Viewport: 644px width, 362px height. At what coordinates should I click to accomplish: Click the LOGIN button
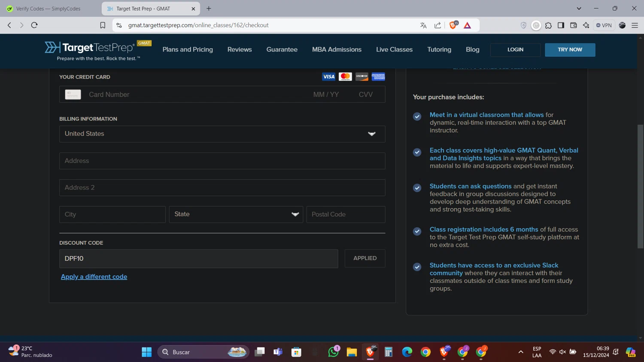[515, 50]
